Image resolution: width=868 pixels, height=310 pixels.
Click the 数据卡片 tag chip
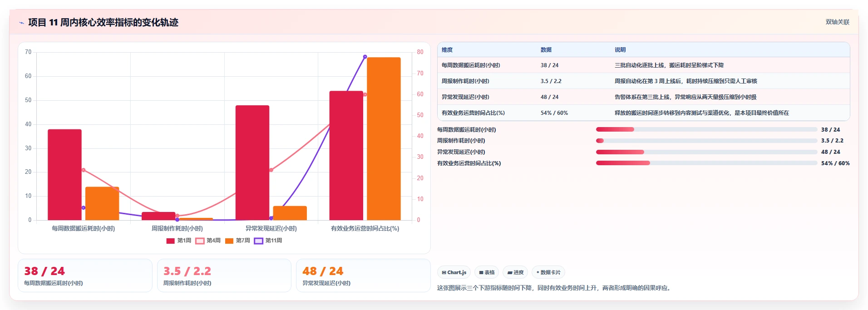pos(548,272)
